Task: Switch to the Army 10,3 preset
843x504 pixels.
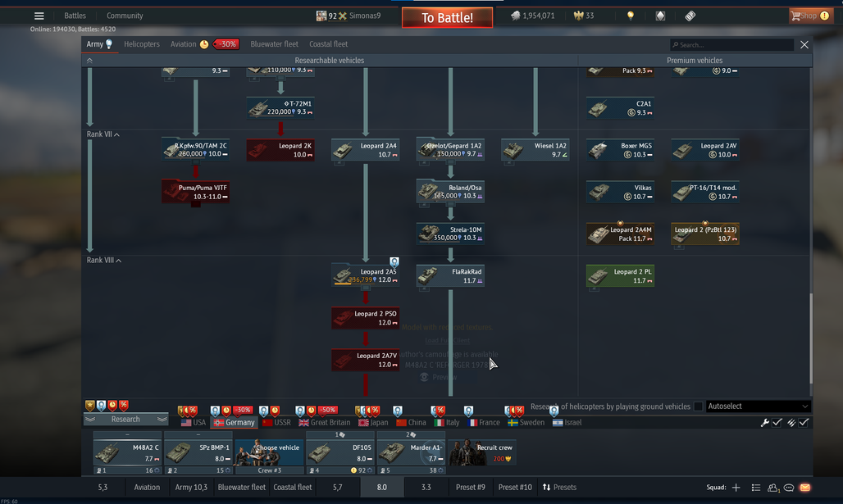Action: [x=191, y=488]
